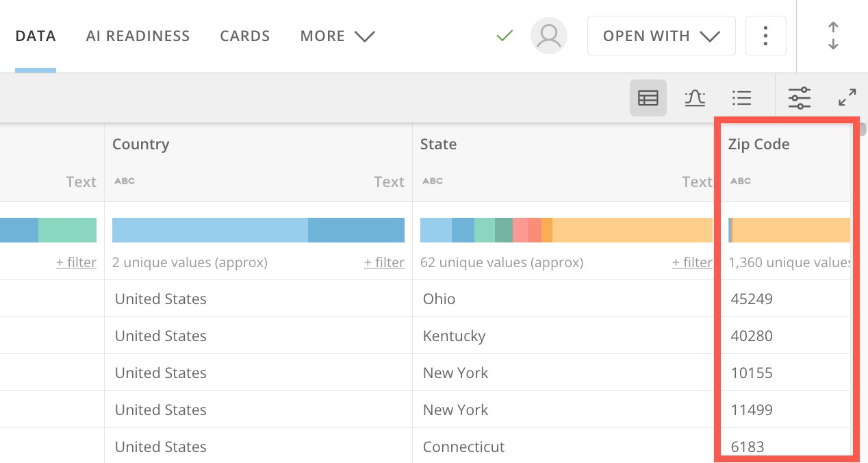Open column distribution chart view icon
Viewport: 868px width, 463px height.
click(x=695, y=98)
